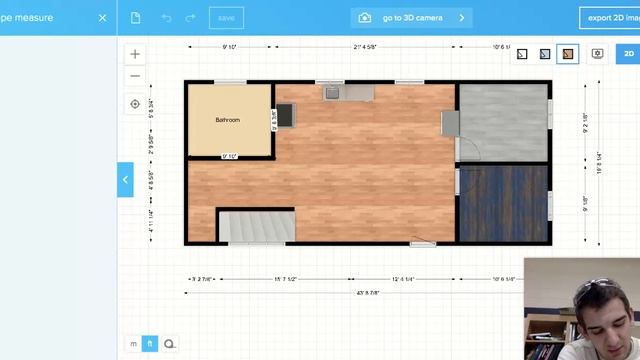Screen dimensions: 640x360
Task: Select the blue floored room
Action: (x=504, y=203)
